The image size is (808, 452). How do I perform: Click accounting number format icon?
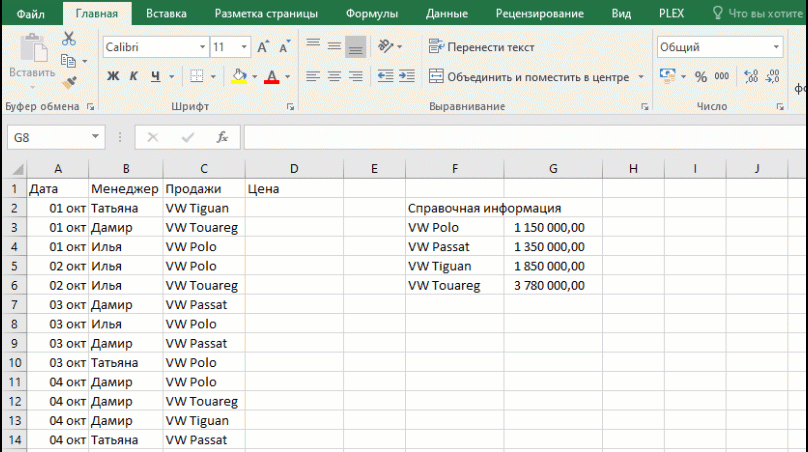667,76
